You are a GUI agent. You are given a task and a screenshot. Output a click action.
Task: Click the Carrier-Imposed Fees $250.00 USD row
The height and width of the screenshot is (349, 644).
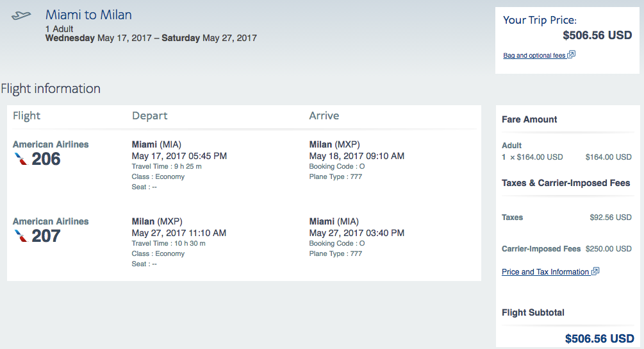click(x=567, y=249)
